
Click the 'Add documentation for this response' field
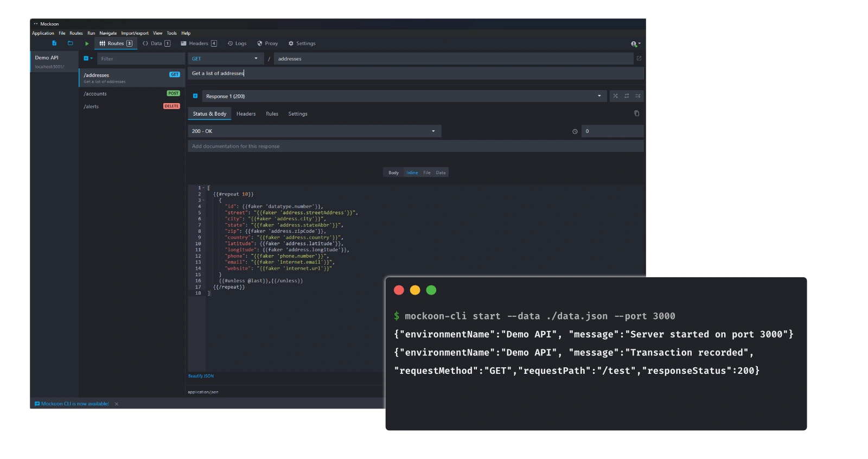click(416, 146)
